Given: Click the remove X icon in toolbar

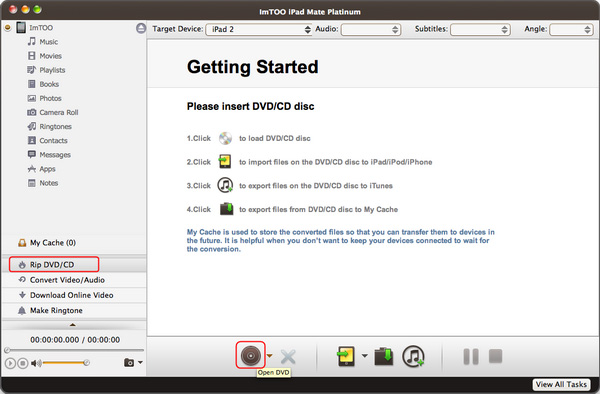Looking at the screenshot, I should pyautogui.click(x=288, y=357).
